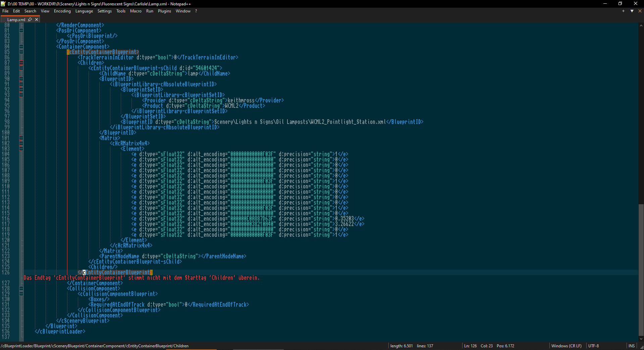644x350 pixels.
Task: Click 'Windows (CR LF)' line ending indicator
Action: (567, 346)
